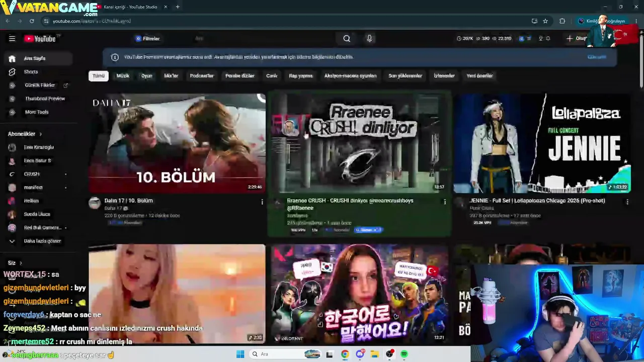Select the Oyun filter chip
Screen dimensions: 644x362
click(x=146, y=76)
